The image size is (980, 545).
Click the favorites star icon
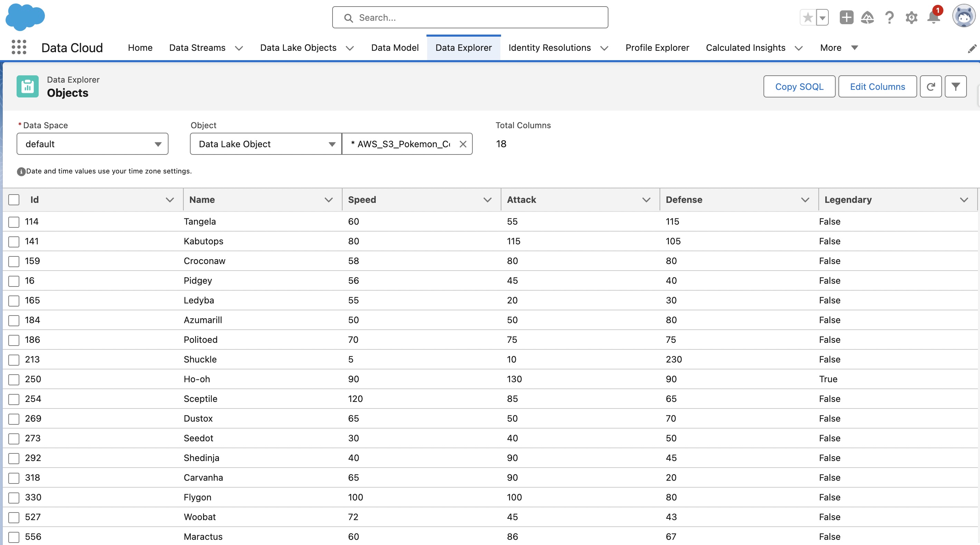[x=808, y=17]
